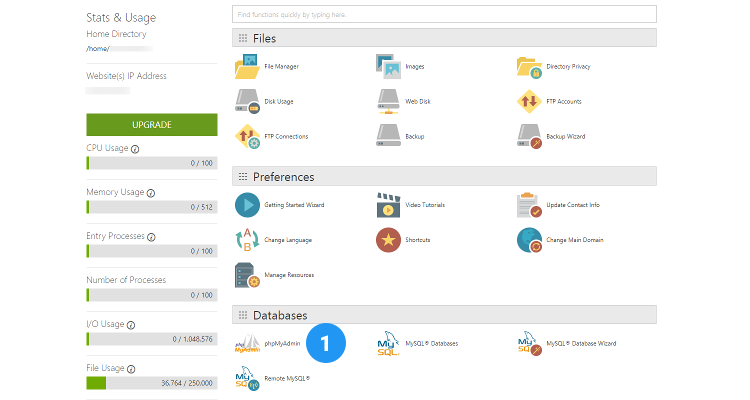
Task: Click the Stats & Usage heading
Action: (x=121, y=18)
